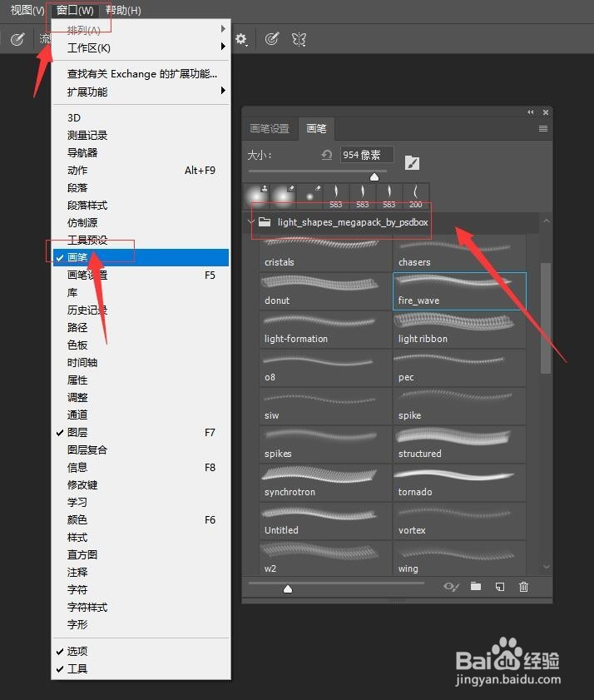Open the 历史记录 panel
The width and height of the screenshot is (594, 700).
[141, 310]
